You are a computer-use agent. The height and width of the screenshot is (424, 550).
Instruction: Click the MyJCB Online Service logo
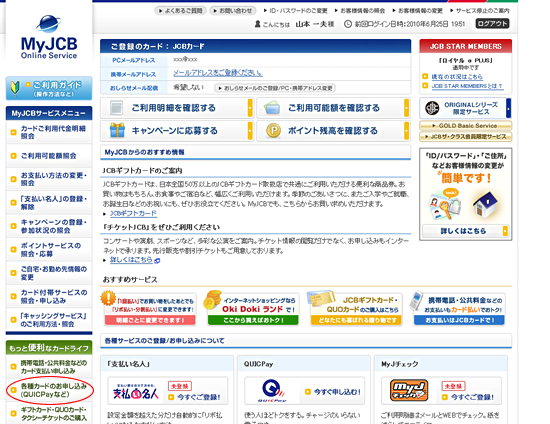click(49, 37)
